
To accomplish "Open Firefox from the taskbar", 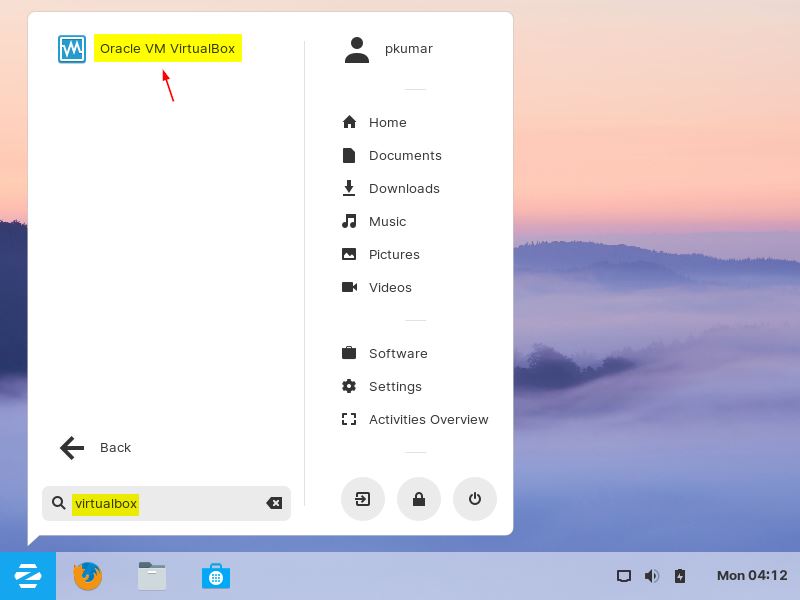I will [88, 576].
